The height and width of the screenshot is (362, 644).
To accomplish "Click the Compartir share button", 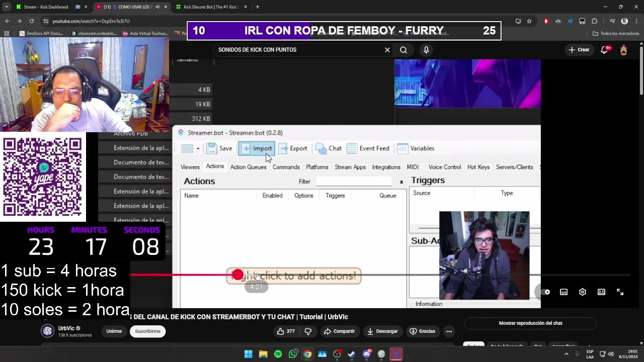I will tap(340, 331).
